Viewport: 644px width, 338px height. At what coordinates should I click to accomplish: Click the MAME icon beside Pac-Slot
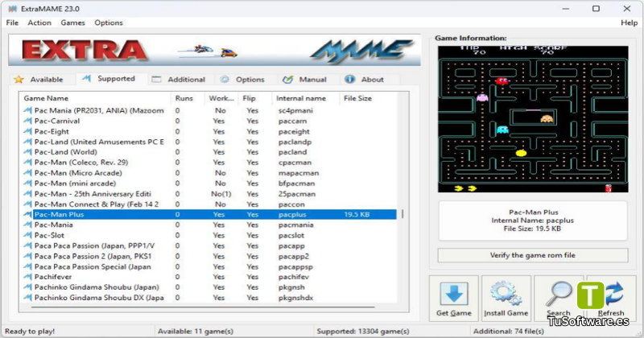pos(27,235)
